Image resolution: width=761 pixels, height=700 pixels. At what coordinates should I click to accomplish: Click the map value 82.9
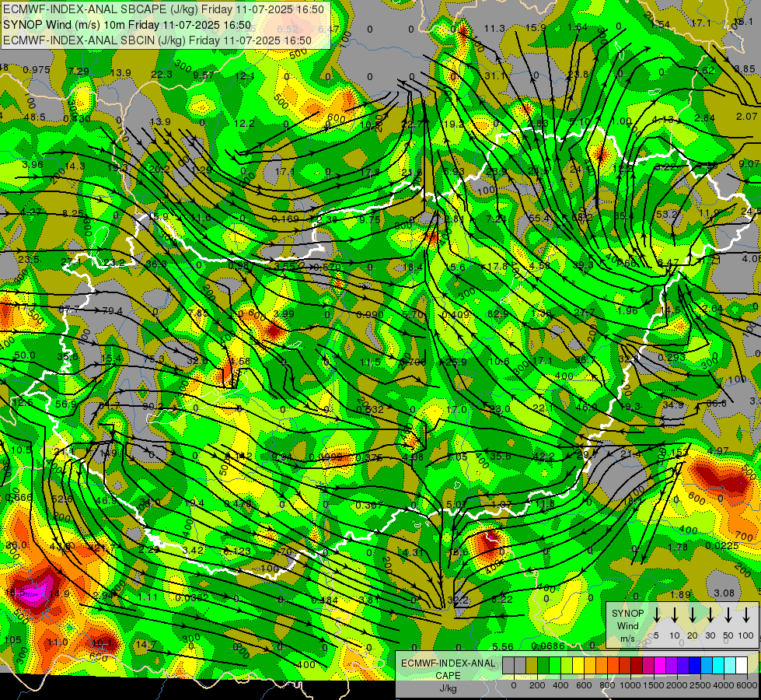pos(497,314)
